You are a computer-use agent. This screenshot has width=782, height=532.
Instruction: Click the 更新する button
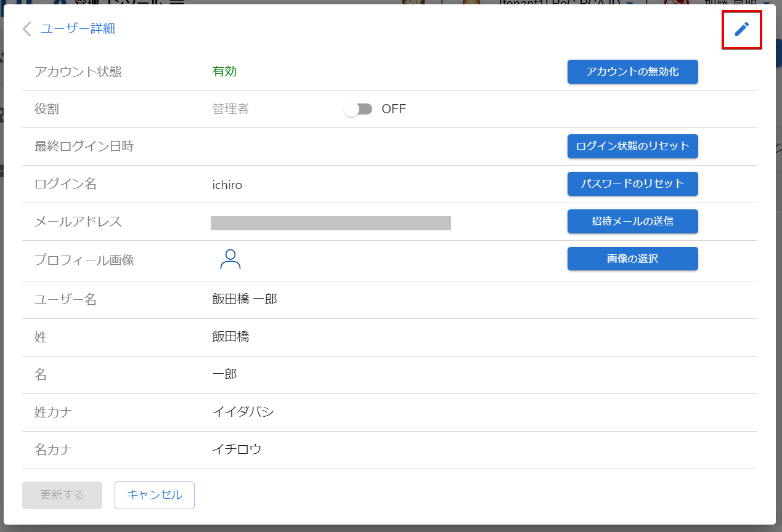tap(62, 495)
